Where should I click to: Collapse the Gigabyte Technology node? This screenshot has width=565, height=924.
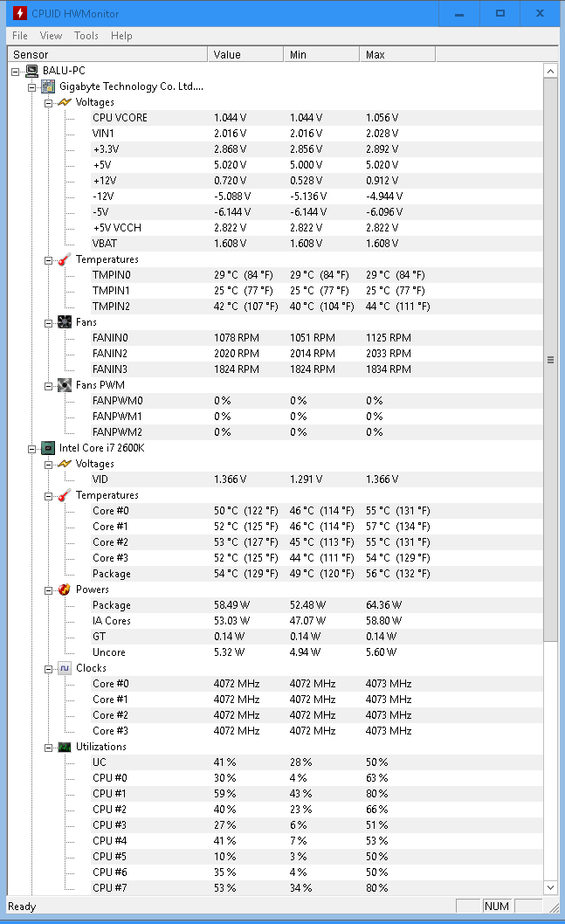[31, 88]
